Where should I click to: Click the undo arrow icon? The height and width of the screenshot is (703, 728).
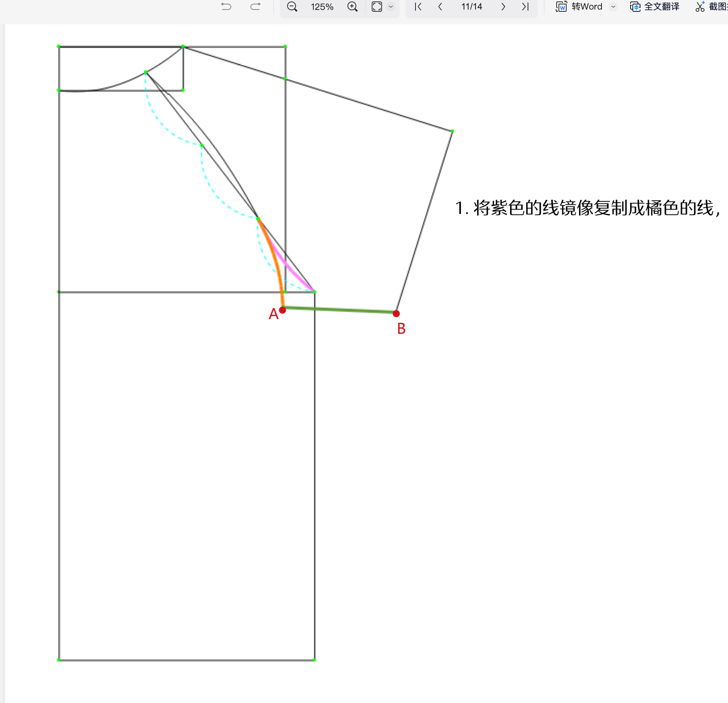[x=226, y=6]
